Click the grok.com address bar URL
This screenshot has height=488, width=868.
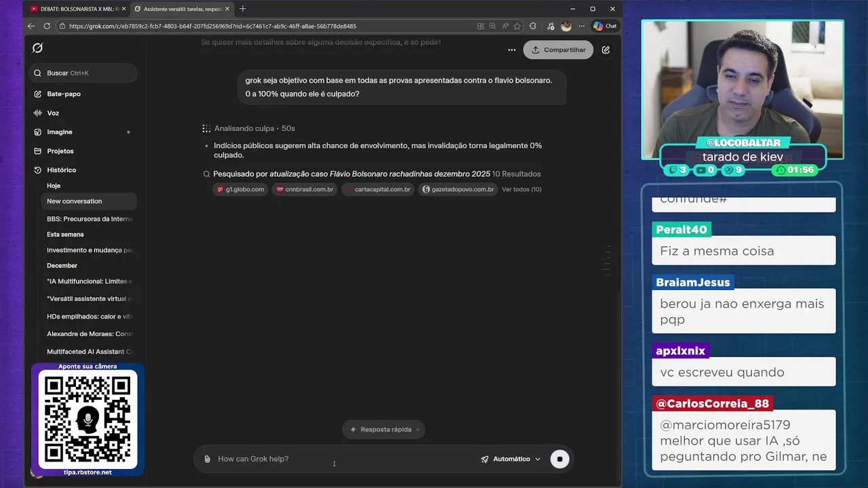tap(212, 26)
